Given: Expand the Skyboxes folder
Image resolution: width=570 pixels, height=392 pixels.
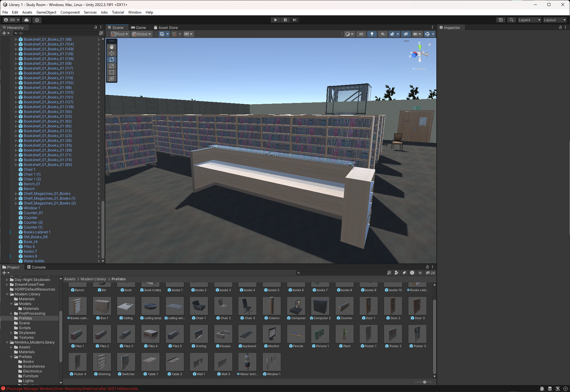Looking at the screenshot, I should point(11,333).
